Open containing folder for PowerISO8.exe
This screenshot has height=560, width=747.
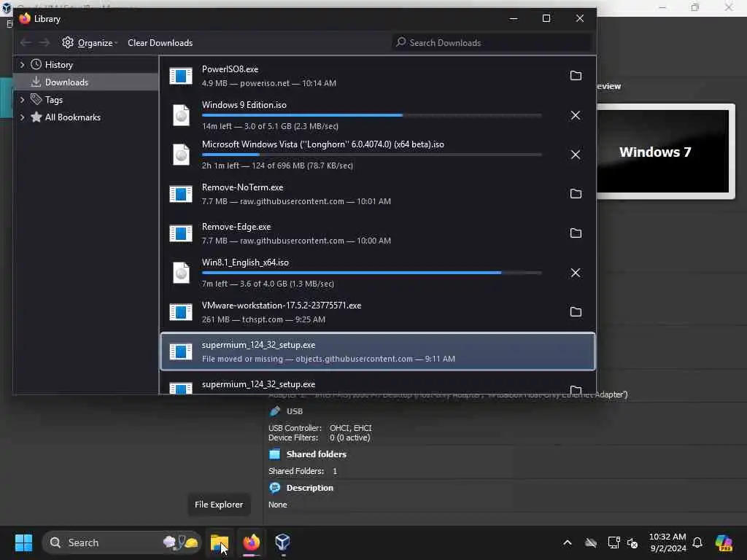point(576,76)
